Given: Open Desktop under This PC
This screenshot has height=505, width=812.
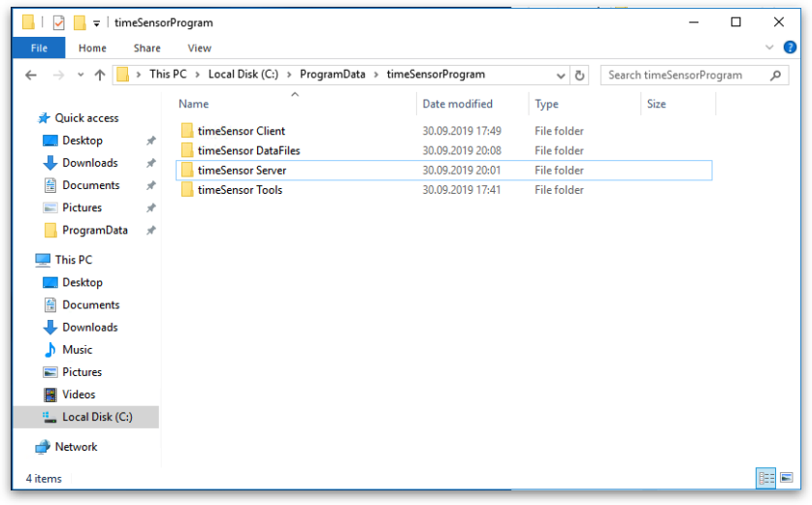Looking at the screenshot, I should [82, 282].
